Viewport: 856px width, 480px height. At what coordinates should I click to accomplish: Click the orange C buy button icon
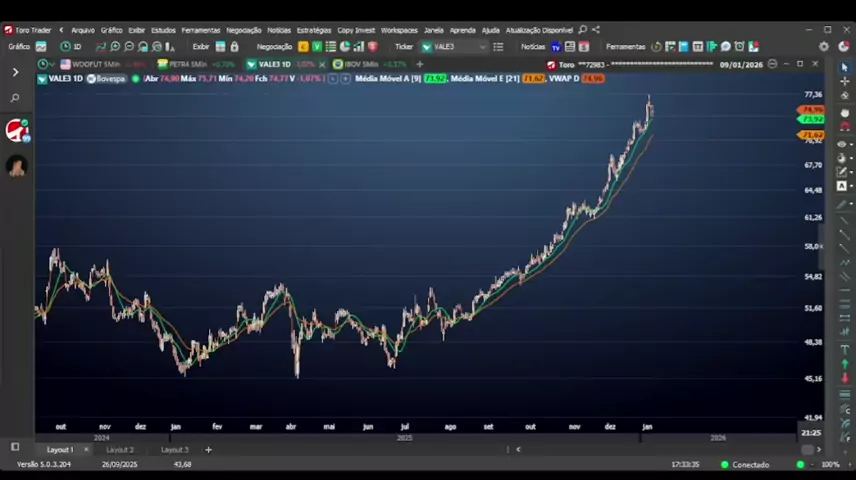pos(304,47)
